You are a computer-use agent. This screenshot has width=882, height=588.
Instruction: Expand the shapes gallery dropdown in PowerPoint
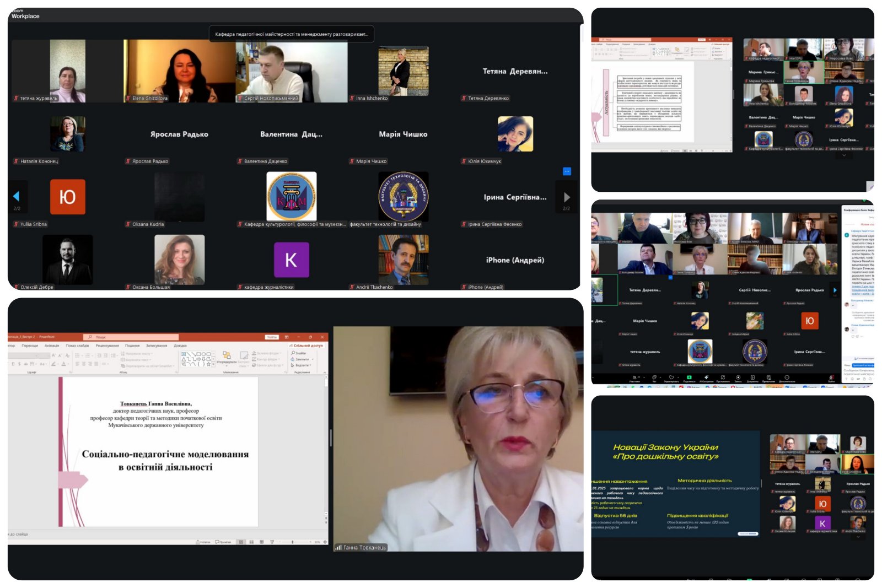click(214, 364)
